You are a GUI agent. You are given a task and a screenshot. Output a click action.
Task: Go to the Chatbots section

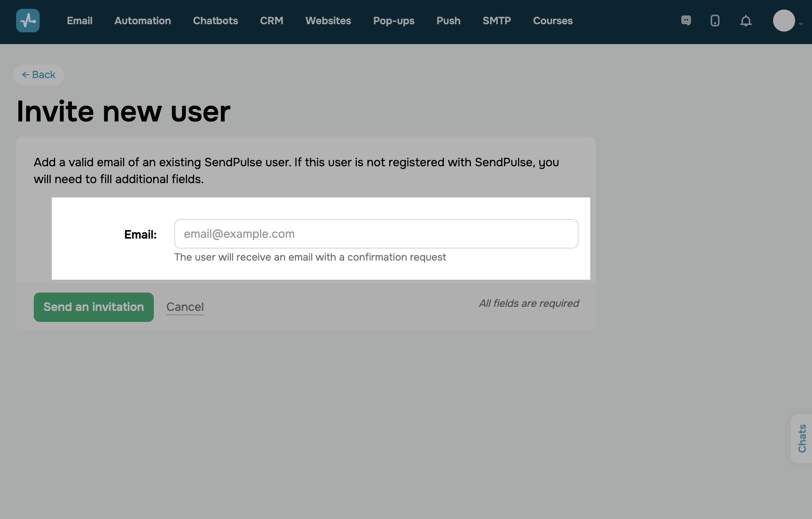pyautogui.click(x=215, y=21)
